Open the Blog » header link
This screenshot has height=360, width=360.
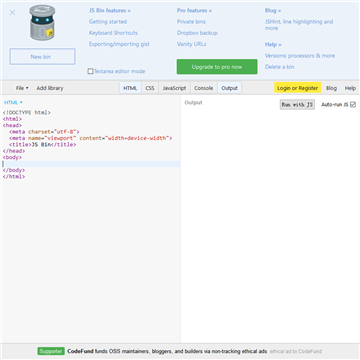[273, 11]
